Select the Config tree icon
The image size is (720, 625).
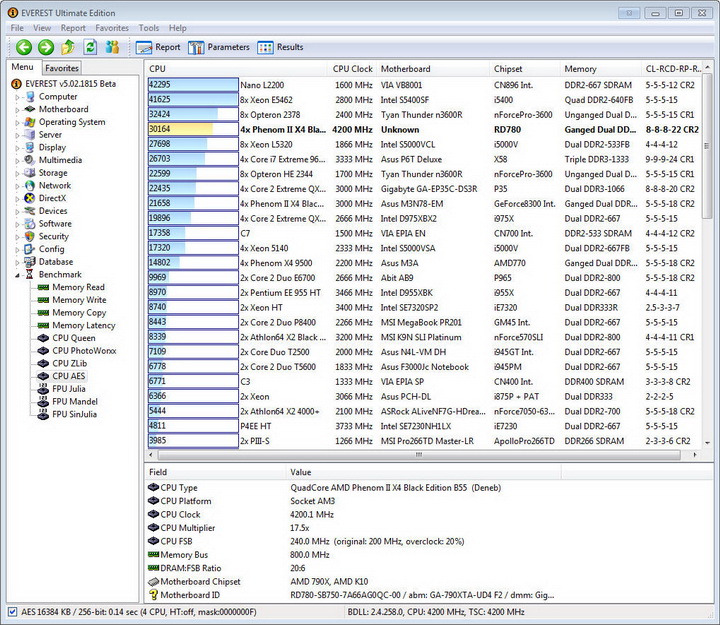click(30, 249)
